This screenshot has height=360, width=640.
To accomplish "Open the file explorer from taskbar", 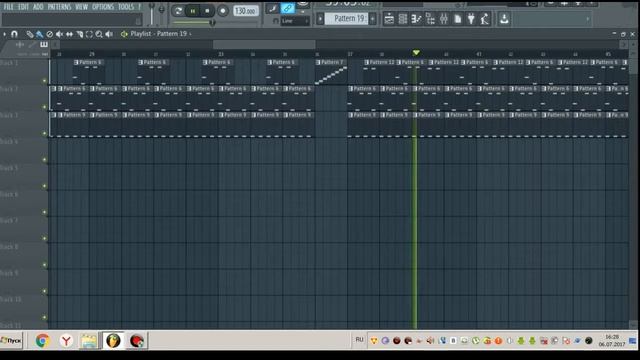I will (x=89, y=340).
